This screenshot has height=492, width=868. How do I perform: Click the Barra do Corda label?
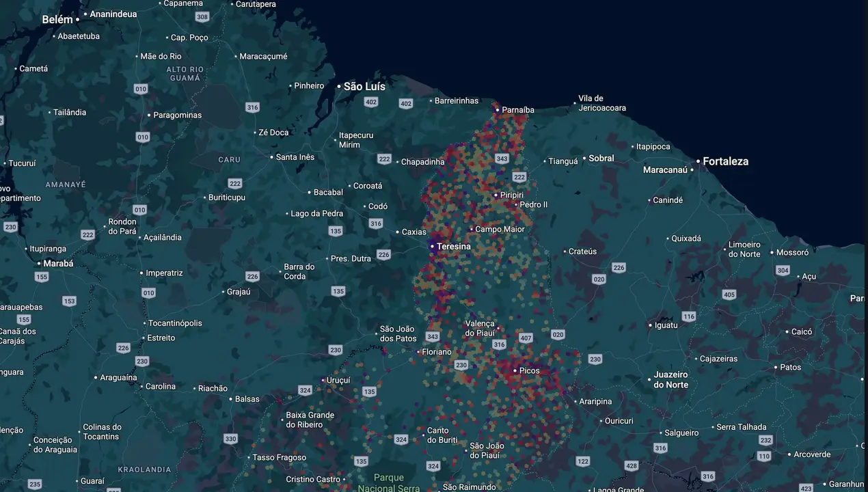(299, 272)
